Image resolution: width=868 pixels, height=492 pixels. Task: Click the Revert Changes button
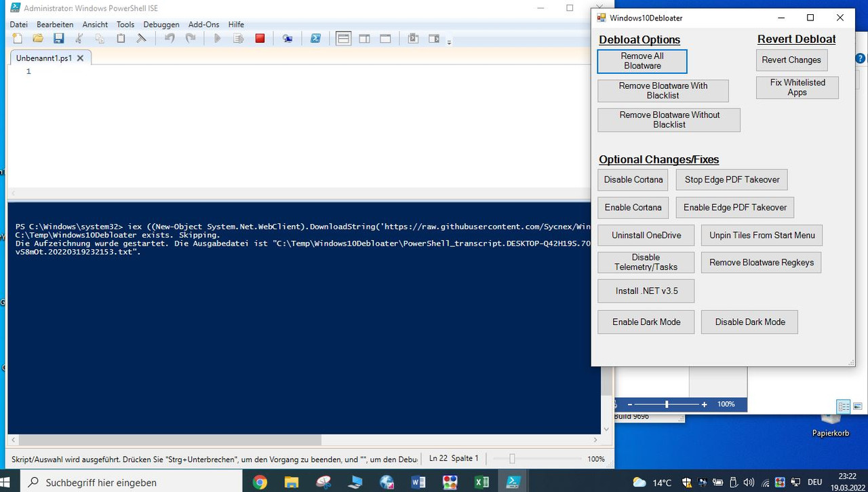pyautogui.click(x=791, y=60)
